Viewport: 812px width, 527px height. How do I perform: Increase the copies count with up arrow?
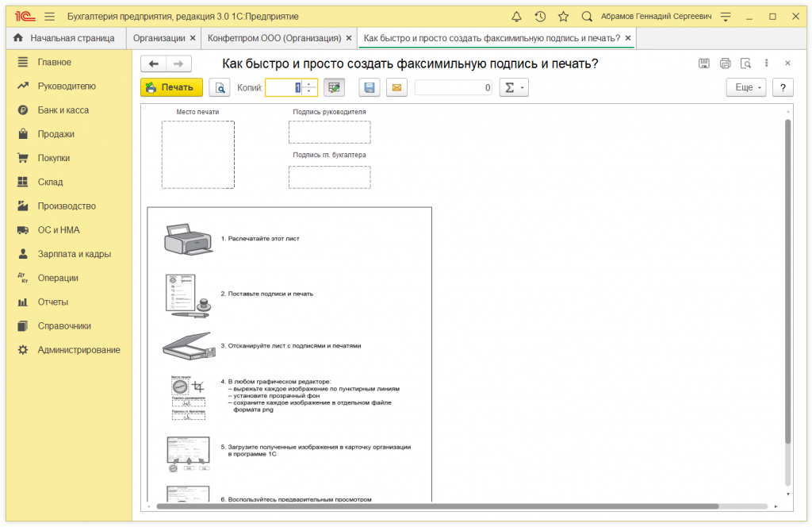coord(310,84)
